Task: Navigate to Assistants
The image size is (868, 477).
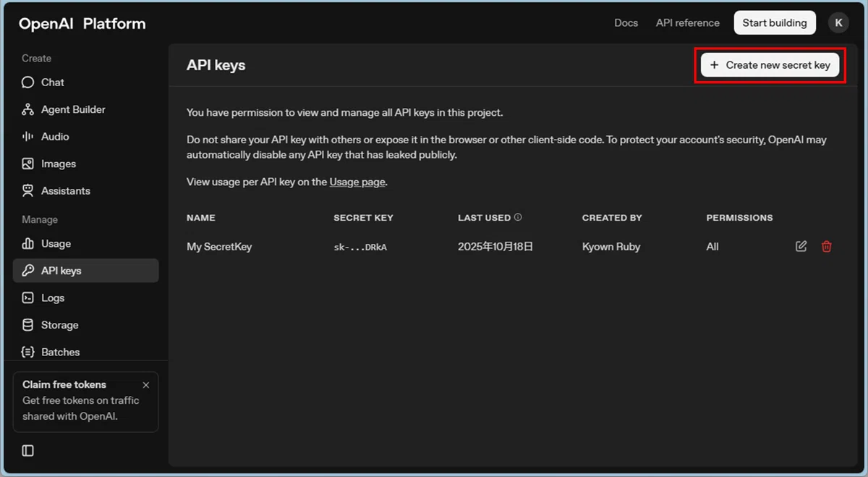Action: [85, 191]
